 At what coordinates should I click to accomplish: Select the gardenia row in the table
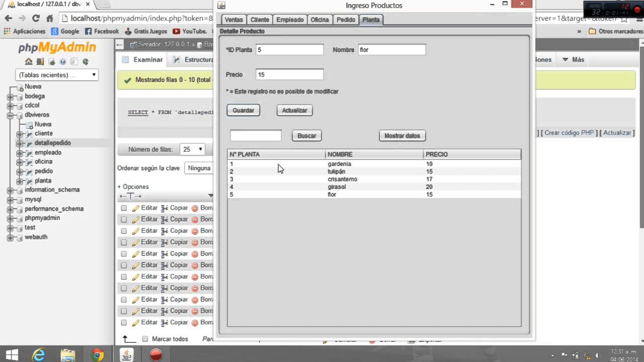(374, 164)
